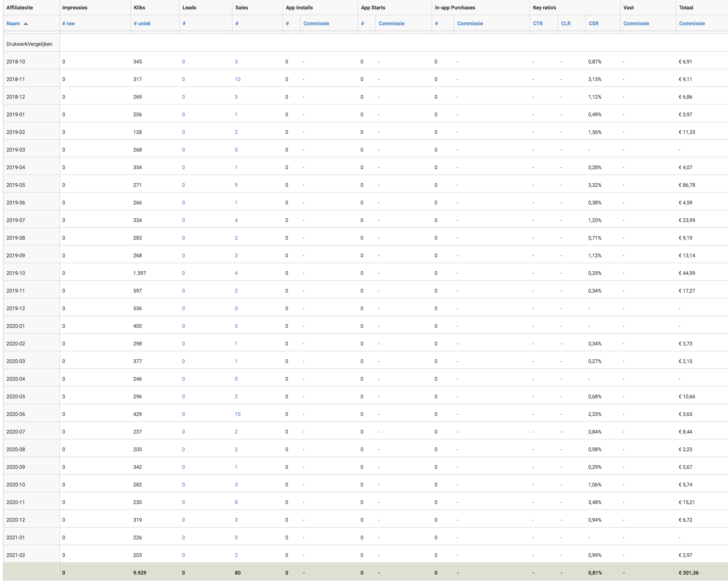Select the total 9.929 unique clicks

pyautogui.click(x=140, y=573)
